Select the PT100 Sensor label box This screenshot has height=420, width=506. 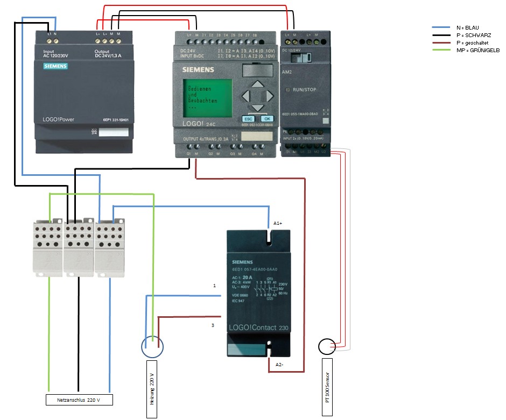point(327,388)
